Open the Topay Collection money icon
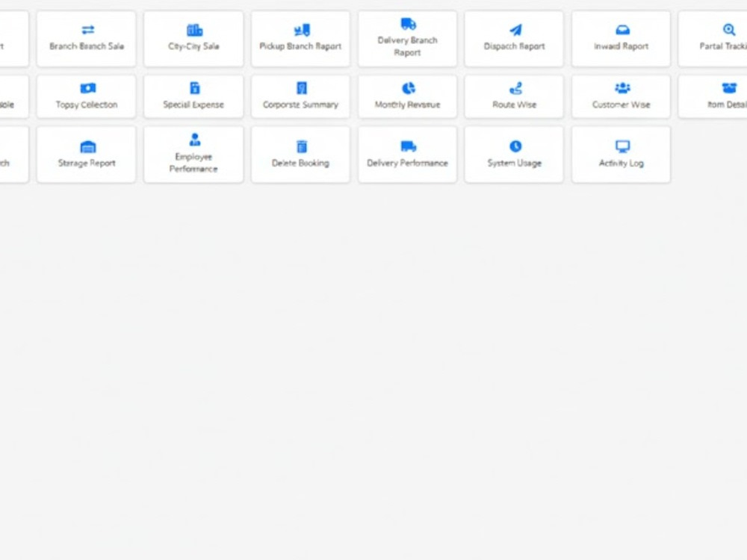 pyautogui.click(x=87, y=88)
